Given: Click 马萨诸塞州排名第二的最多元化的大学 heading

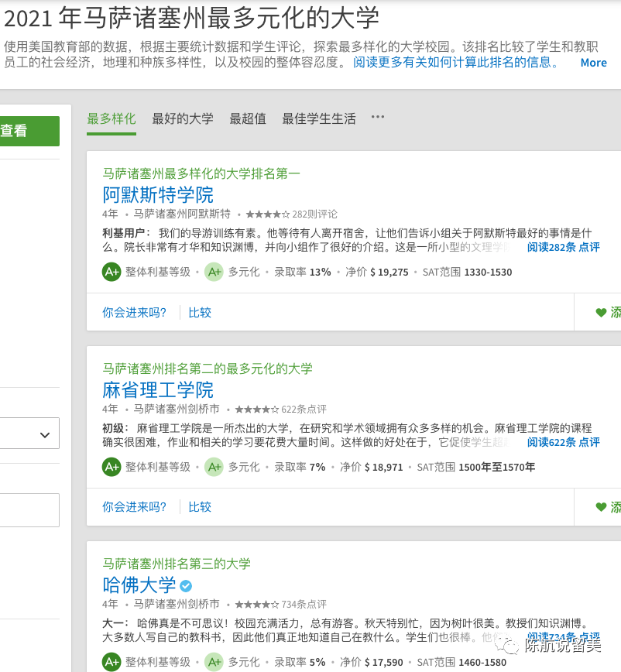Looking at the screenshot, I should 208,369.
